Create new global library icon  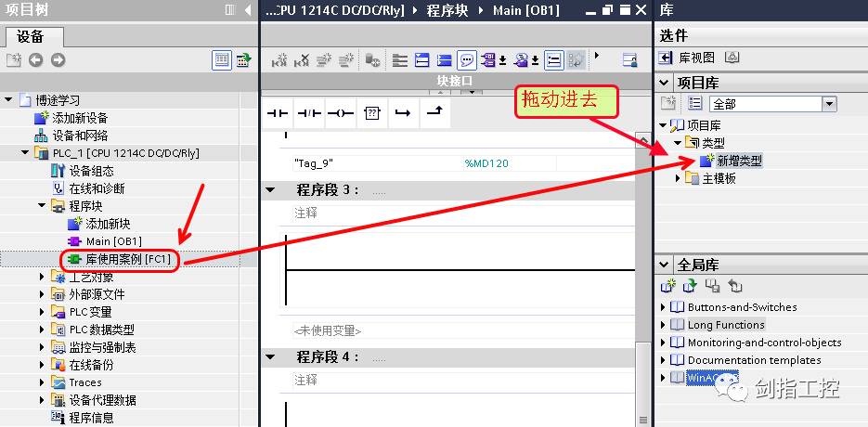click(x=668, y=286)
